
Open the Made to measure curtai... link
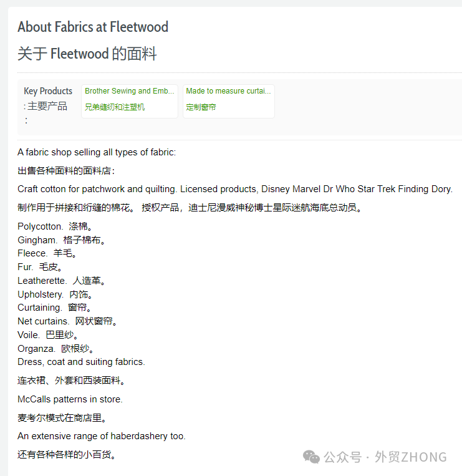tap(228, 91)
